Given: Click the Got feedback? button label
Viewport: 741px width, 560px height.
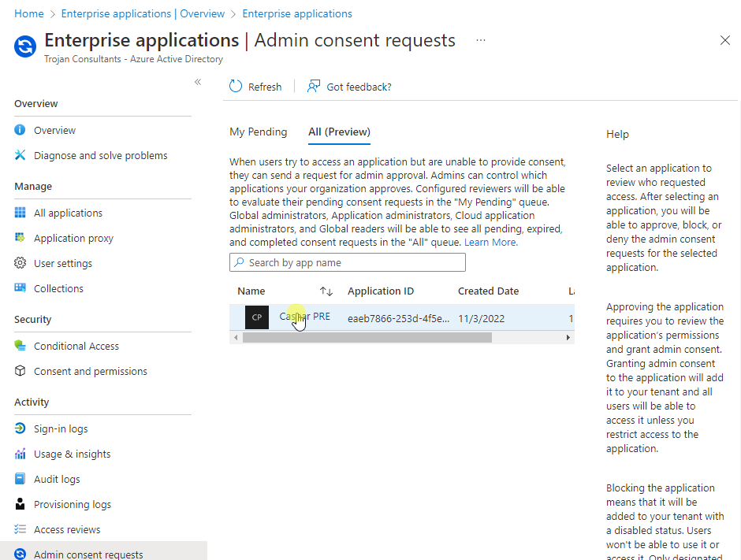Looking at the screenshot, I should (x=359, y=87).
